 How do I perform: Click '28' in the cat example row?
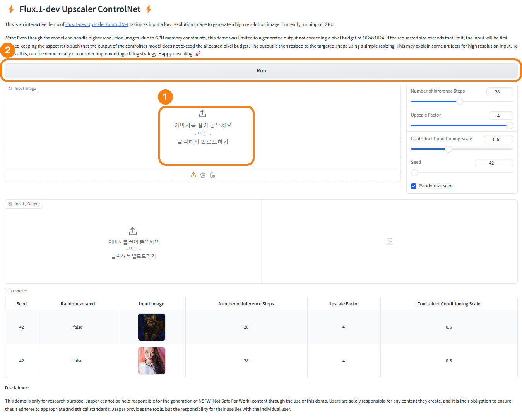tap(246, 327)
